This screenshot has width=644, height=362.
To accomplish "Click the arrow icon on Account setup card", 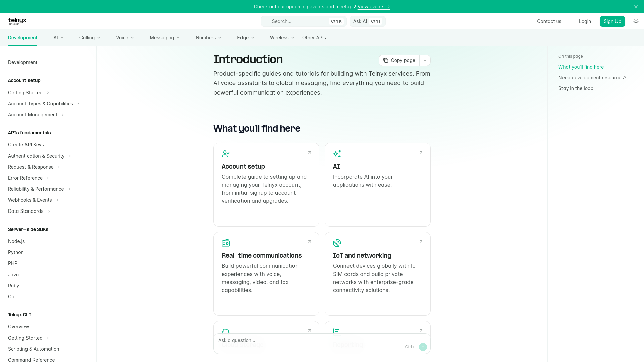I will [x=310, y=153].
